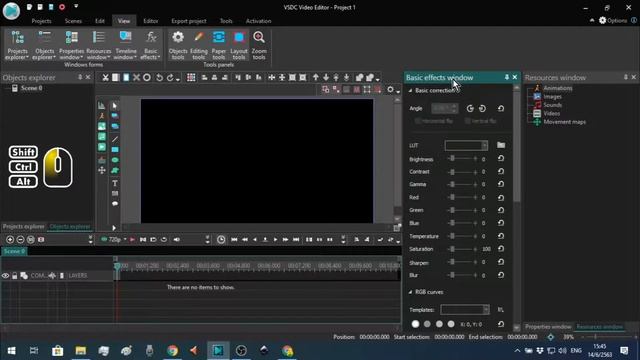Open the Templates dropdown under RGB curves
The height and width of the screenshot is (360, 640).
point(486,310)
